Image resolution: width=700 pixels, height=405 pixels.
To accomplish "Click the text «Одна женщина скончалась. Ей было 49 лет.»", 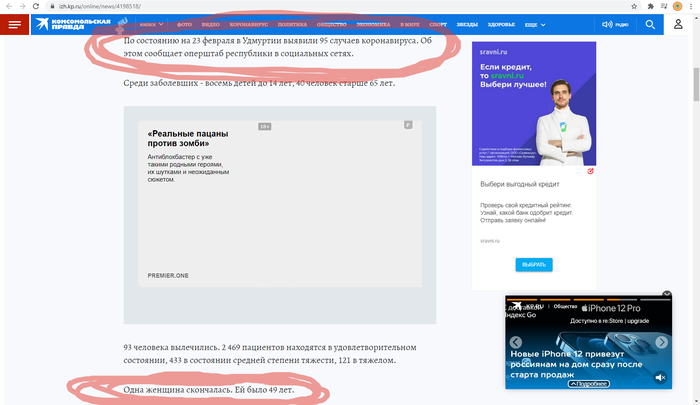I will (x=209, y=390).
